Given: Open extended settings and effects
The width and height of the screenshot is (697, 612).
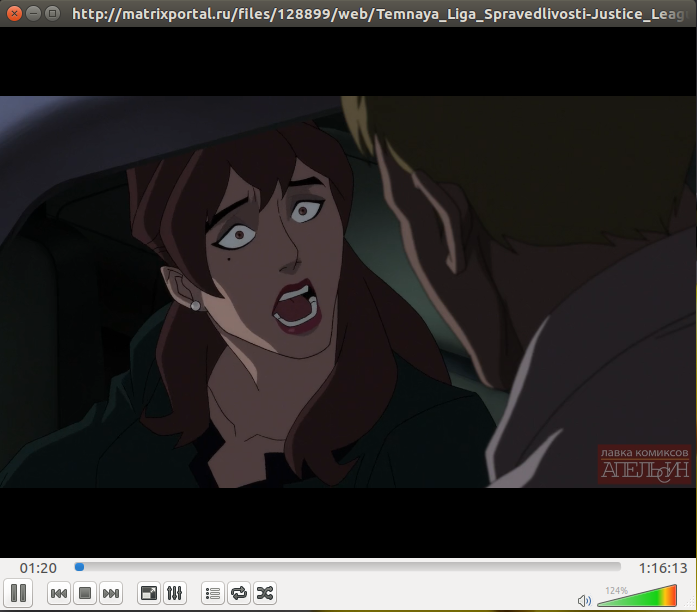Looking at the screenshot, I should pos(175,593).
